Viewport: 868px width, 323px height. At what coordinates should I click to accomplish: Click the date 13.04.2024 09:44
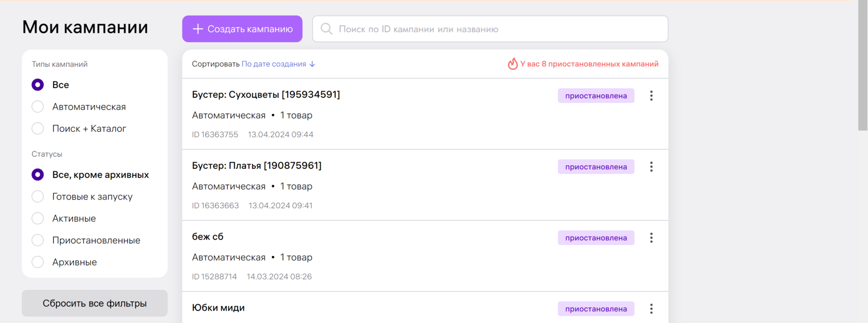[x=281, y=134]
